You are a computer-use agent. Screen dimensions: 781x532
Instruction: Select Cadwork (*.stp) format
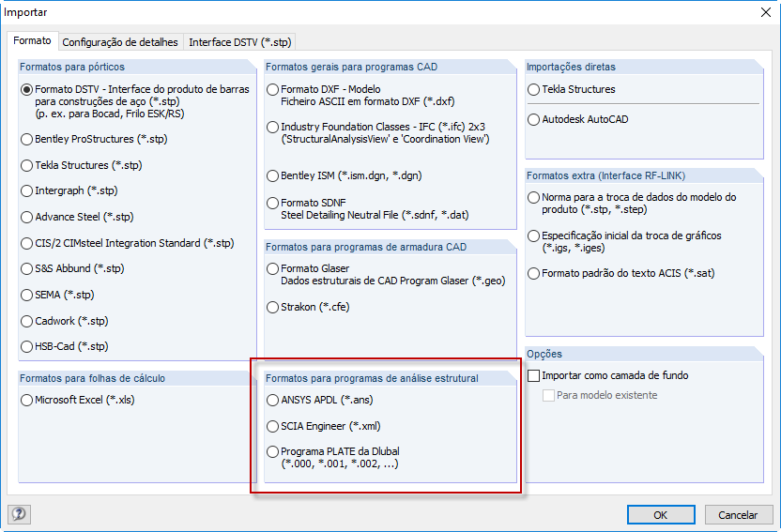coord(26,321)
